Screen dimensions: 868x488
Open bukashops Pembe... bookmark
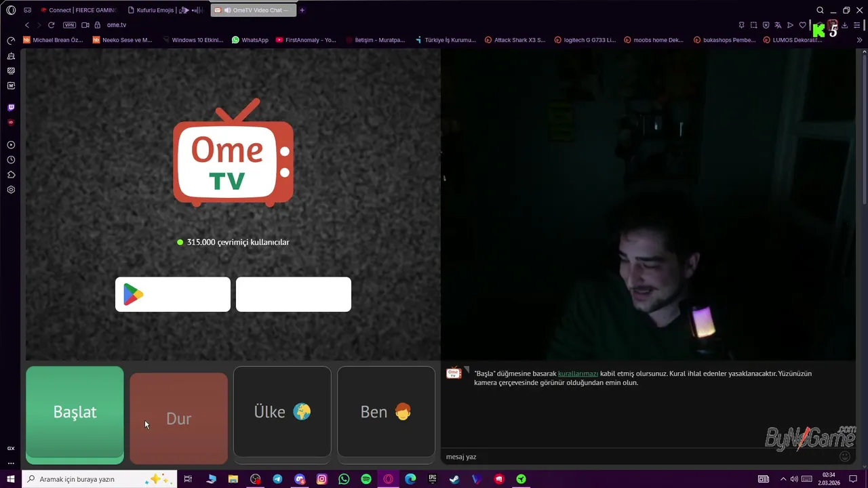pyautogui.click(x=724, y=40)
